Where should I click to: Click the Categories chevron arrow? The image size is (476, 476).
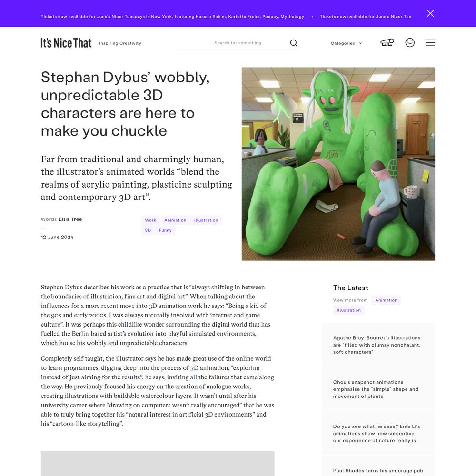[360, 43]
